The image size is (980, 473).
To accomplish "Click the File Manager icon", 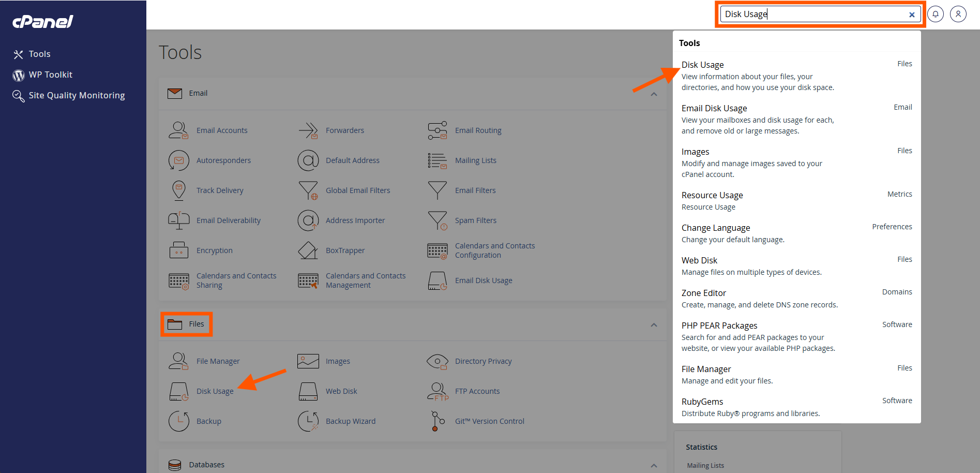I will click(178, 361).
